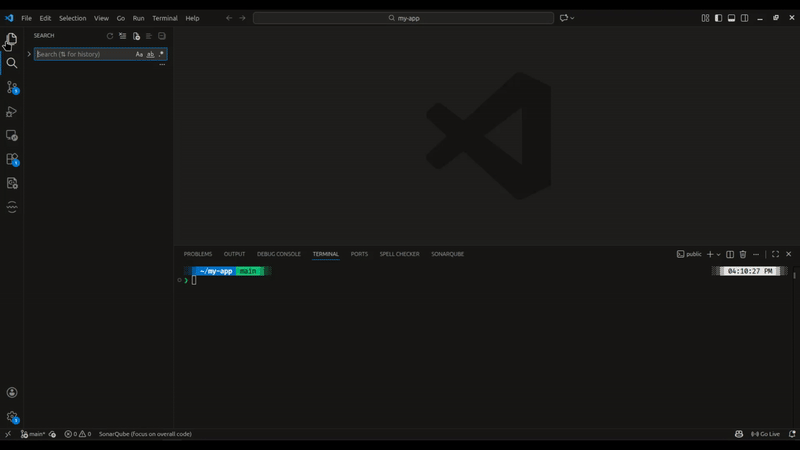Open the View menu
The image size is (800, 450).
pyautogui.click(x=101, y=18)
